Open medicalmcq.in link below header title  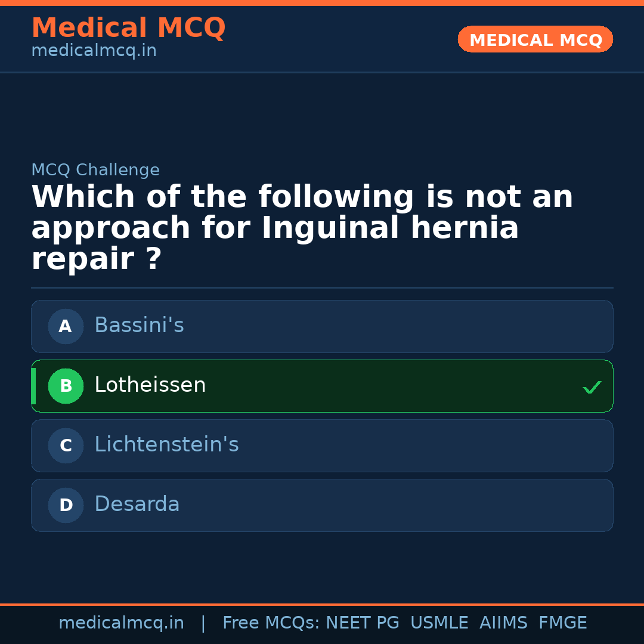pos(94,51)
